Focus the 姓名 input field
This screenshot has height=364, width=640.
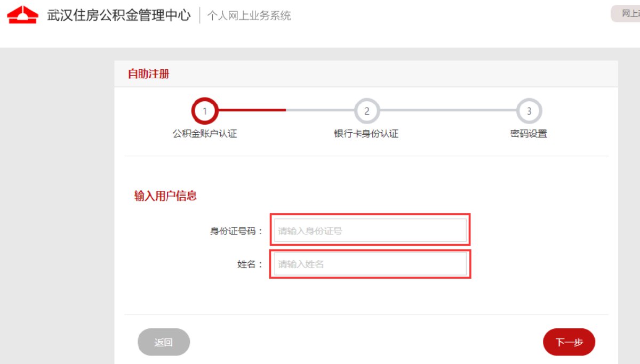[x=370, y=264]
